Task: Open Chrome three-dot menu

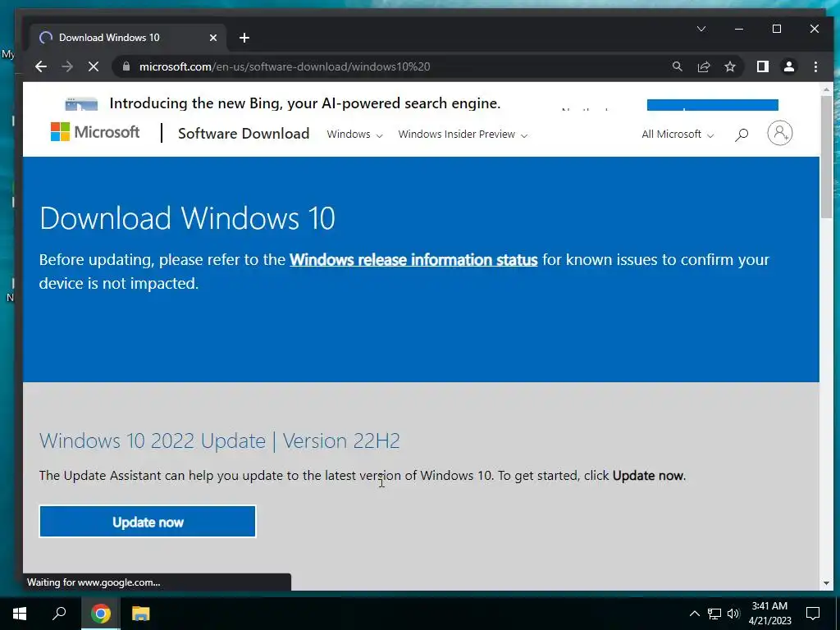Action: click(815, 66)
